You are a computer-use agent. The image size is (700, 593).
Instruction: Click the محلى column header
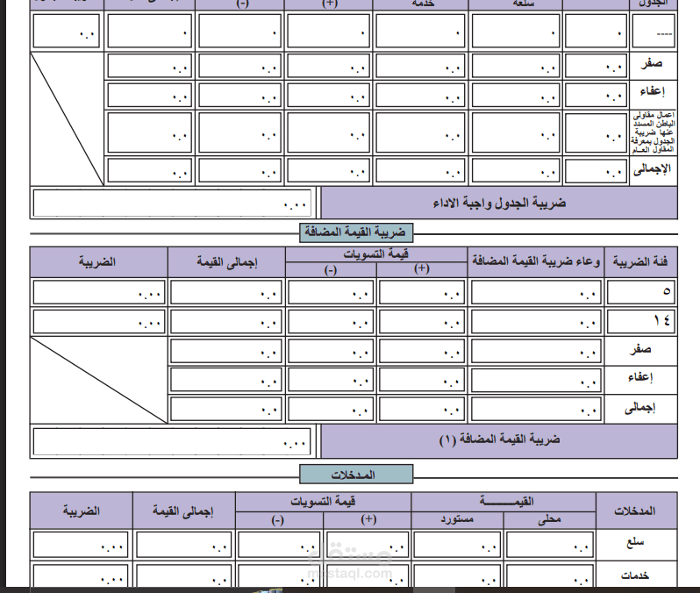pyautogui.click(x=549, y=520)
